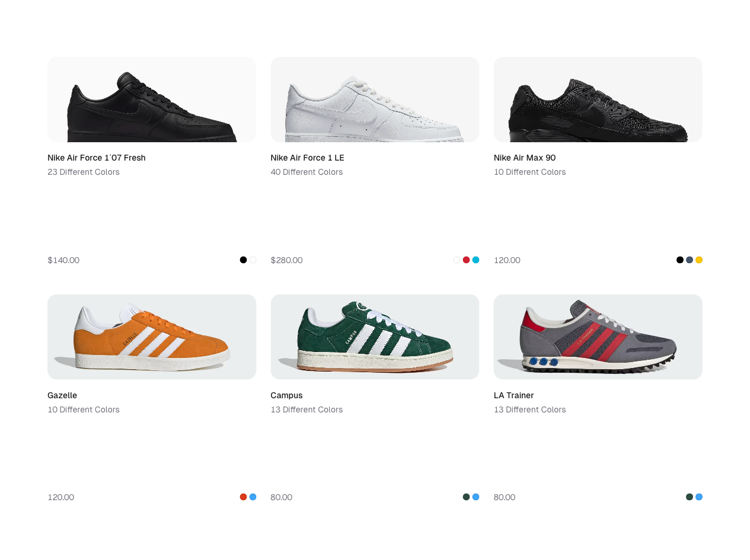The image size is (750, 560).
Task: View 10 Different Colors for Gazelle
Action: tap(83, 409)
